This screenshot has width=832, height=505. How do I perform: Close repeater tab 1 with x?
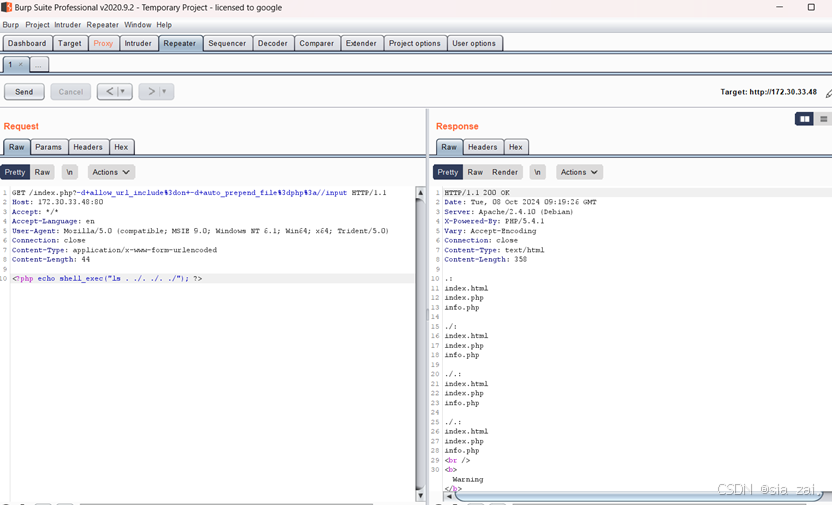(x=20, y=65)
